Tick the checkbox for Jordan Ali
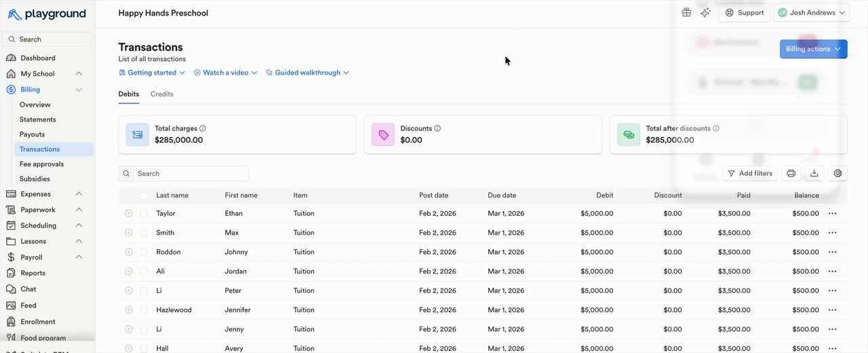 click(x=144, y=272)
